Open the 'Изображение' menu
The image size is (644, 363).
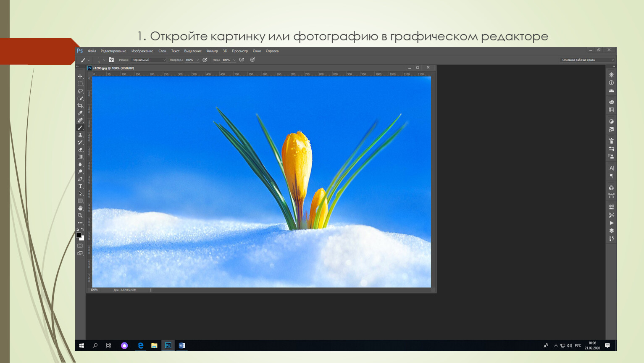[142, 51]
